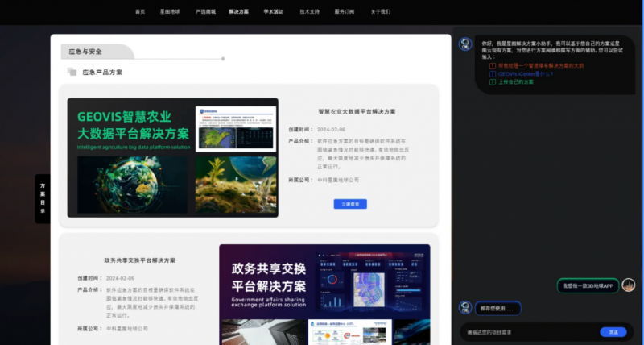Click the 政务共享交换平台解决方案 title
The image size is (644, 345).
pyautogui.click(x=139, y=260)
